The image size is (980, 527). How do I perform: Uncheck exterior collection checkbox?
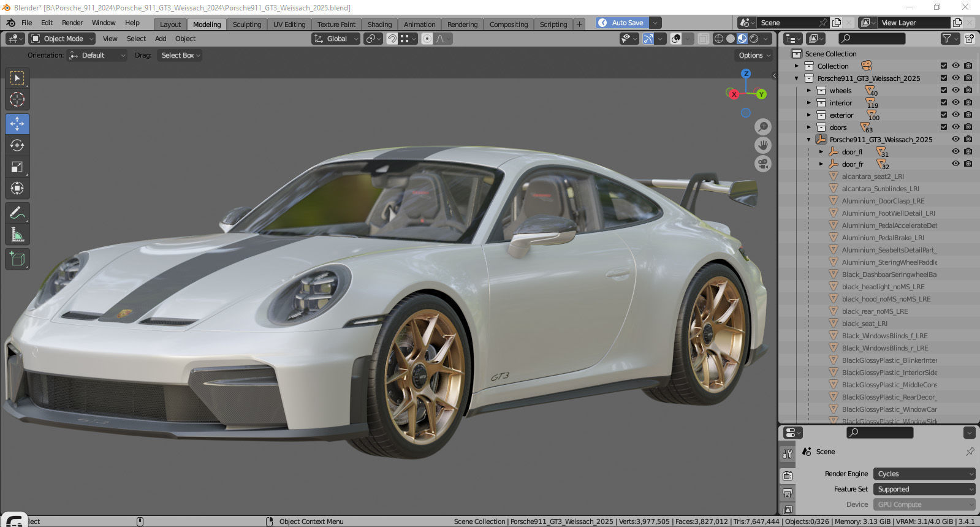(x=944, y=115)
